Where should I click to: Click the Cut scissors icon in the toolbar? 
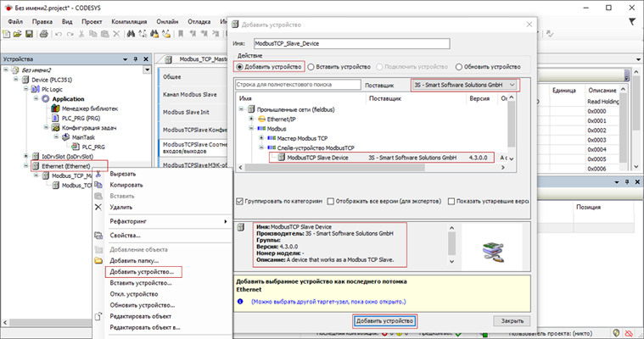pyautogui.click(x=81, y=34)
